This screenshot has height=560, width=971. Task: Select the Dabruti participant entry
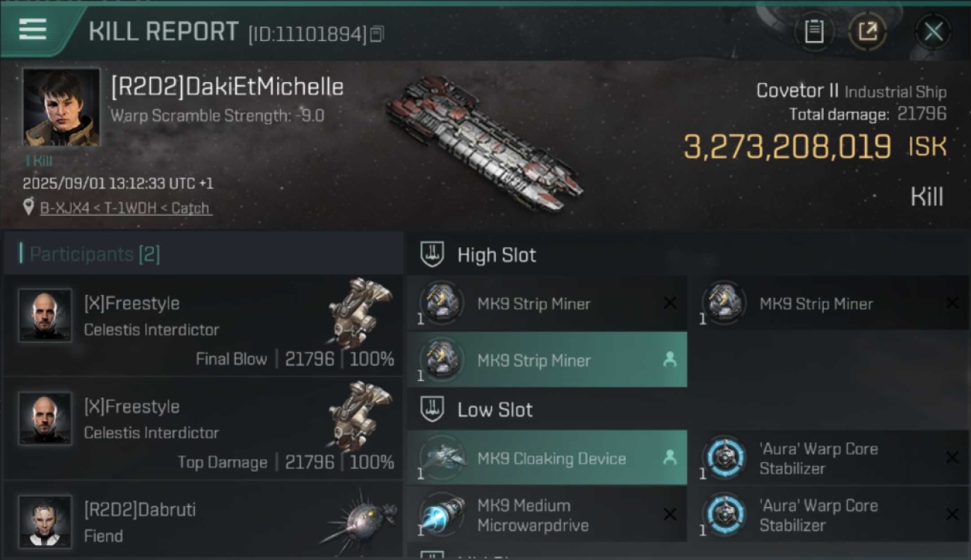[203, 520]
